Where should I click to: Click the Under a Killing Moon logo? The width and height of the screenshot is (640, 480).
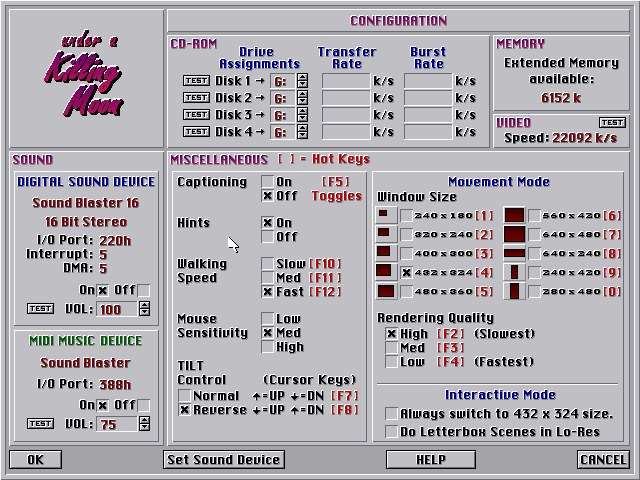click(84, 73)
